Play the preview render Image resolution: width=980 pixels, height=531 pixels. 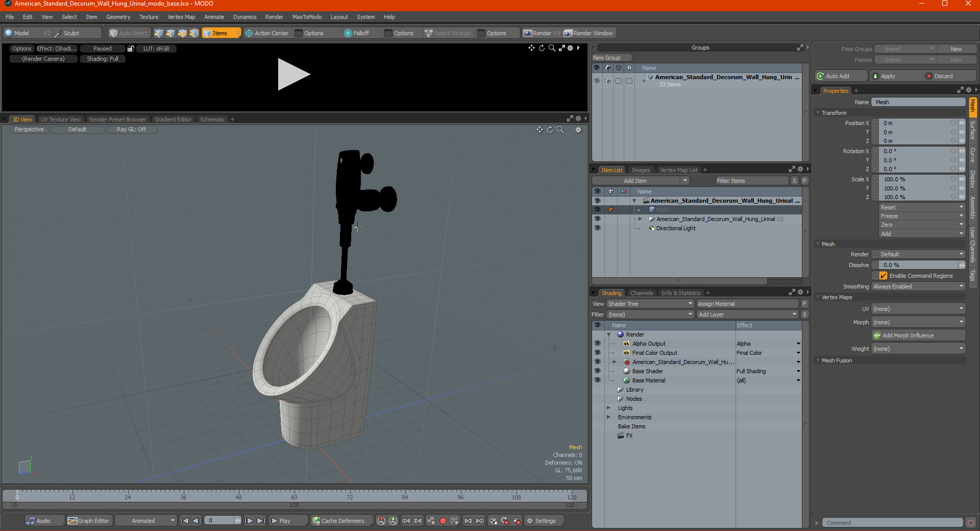pos(293,75)
